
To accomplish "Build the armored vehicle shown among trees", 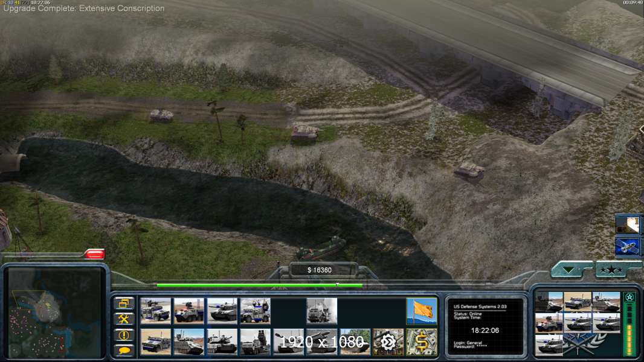I will tap(355, 341).
